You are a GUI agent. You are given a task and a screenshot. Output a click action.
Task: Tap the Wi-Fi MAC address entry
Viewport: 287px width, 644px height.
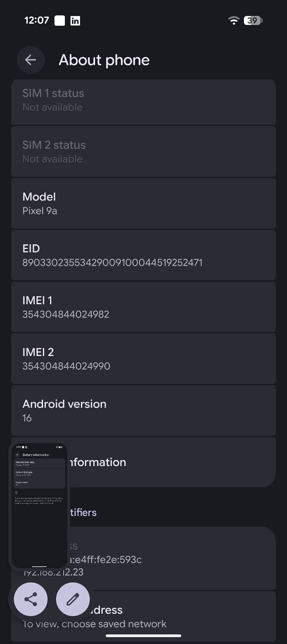181,616
